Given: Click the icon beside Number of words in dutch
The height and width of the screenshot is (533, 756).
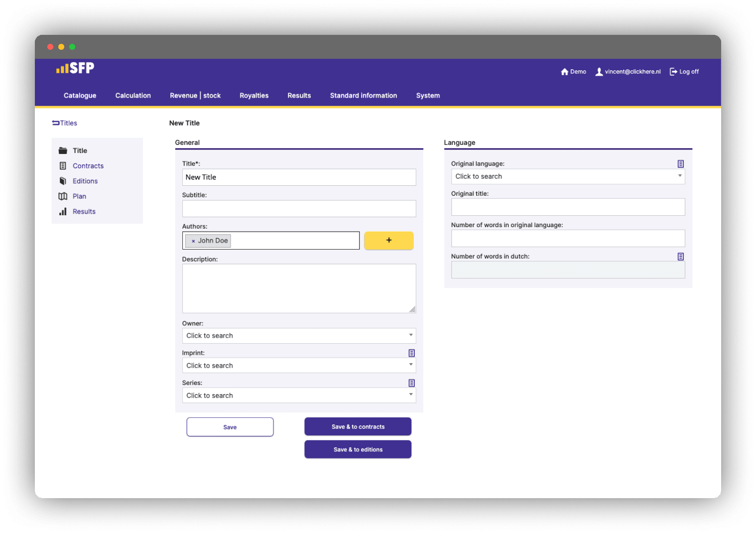Looking at the screenshot, I should pos(680,257).
